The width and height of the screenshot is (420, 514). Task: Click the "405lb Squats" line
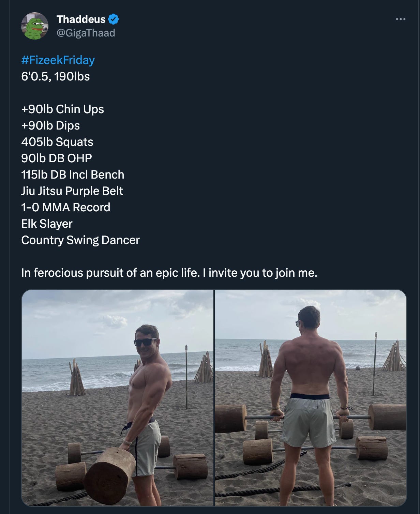click(57, 142)
